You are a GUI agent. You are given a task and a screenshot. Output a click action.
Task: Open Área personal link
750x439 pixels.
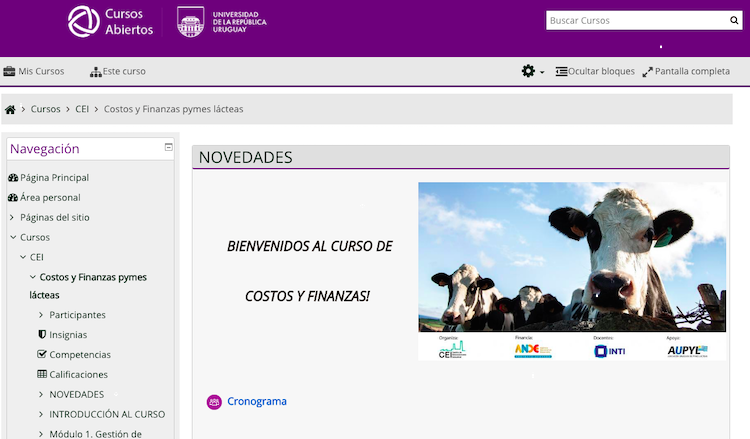tap(50, 198)
